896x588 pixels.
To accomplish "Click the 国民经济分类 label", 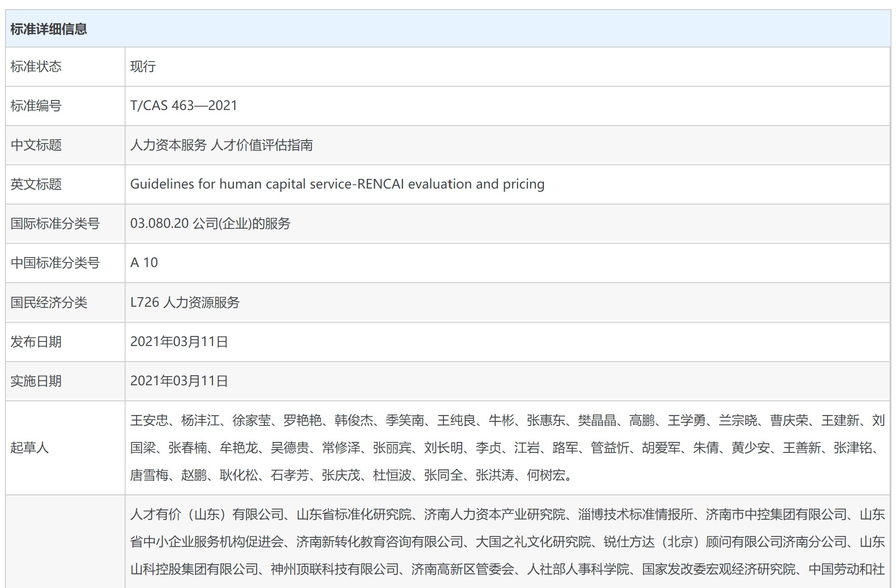I will click(x=48, y=303).
